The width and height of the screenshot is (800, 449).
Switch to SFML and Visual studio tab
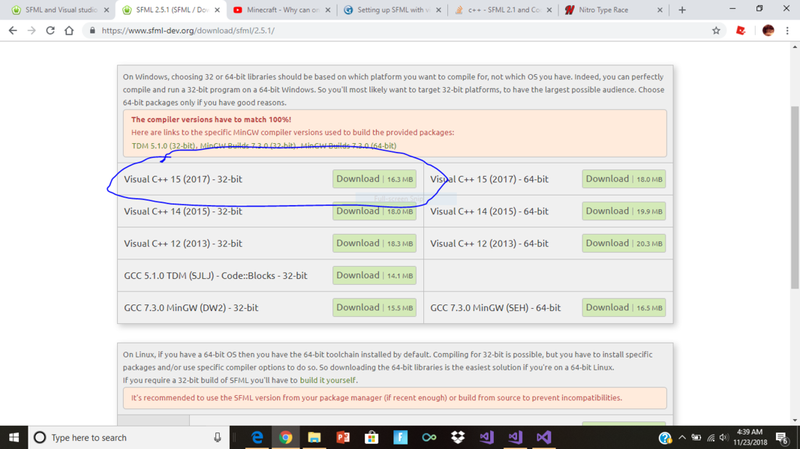(61, 10)
